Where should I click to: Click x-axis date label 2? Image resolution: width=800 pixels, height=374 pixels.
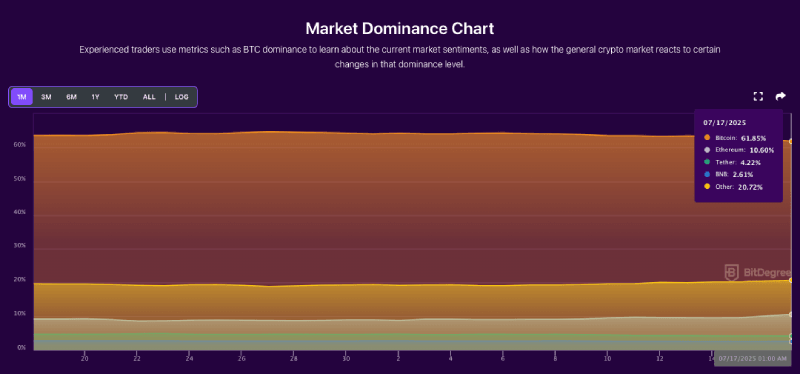398,358
